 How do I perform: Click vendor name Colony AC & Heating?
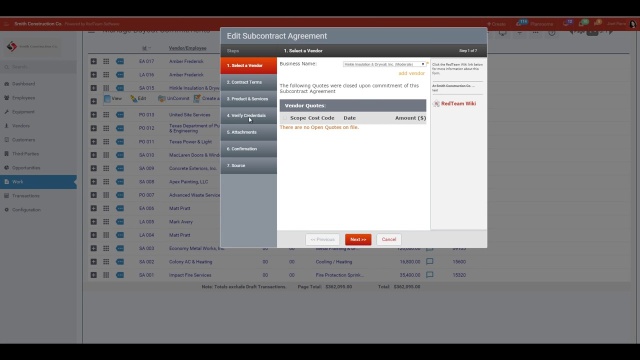tap(191, 262)
